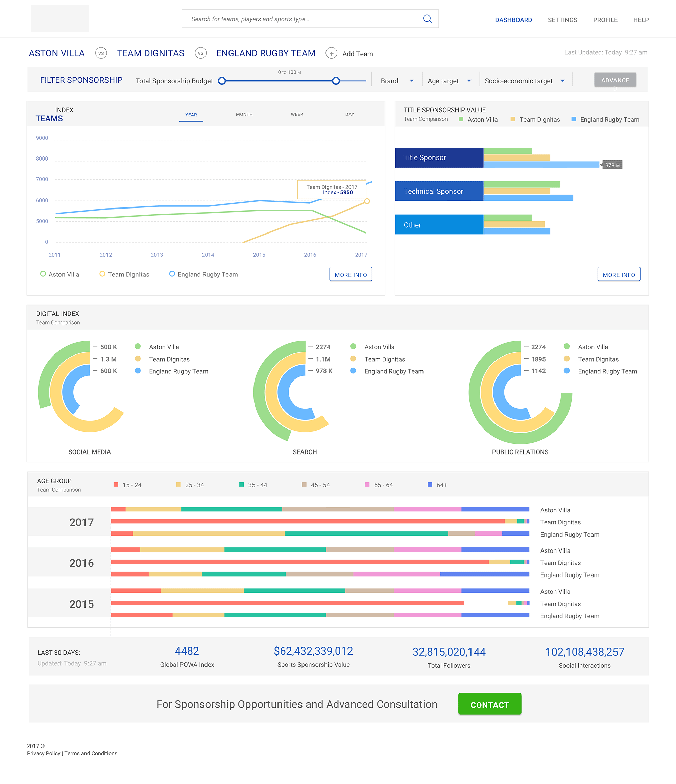The height and width of the screenshot is (784, 676).
Task: Click the Add Team plus icon
Action: pyautogui.click(x=332, y=53)
